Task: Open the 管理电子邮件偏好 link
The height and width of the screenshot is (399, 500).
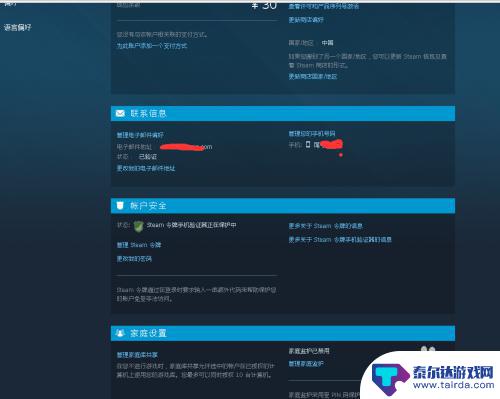Action: pos(140,135)
